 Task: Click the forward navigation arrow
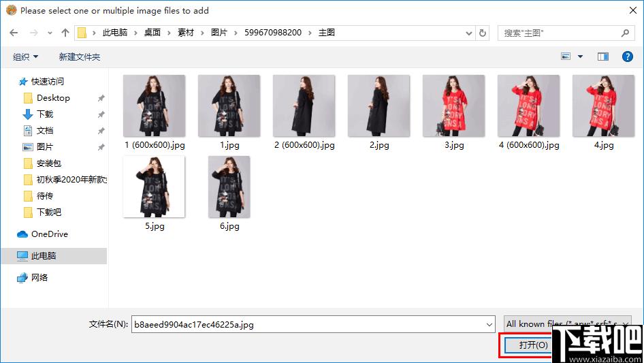click(33, 33)
